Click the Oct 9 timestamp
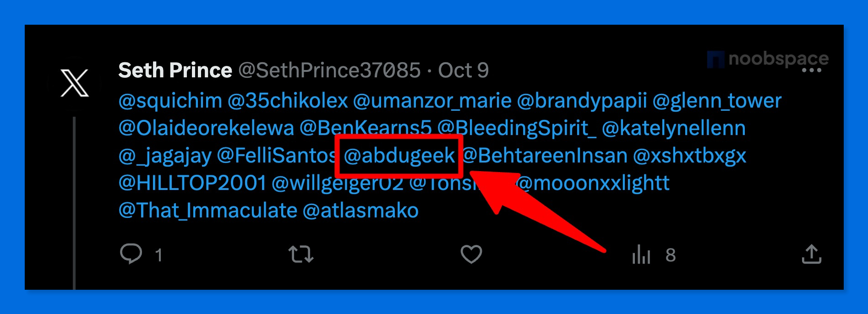The height and width of the screenshot is (314, 868). (464, 70)
